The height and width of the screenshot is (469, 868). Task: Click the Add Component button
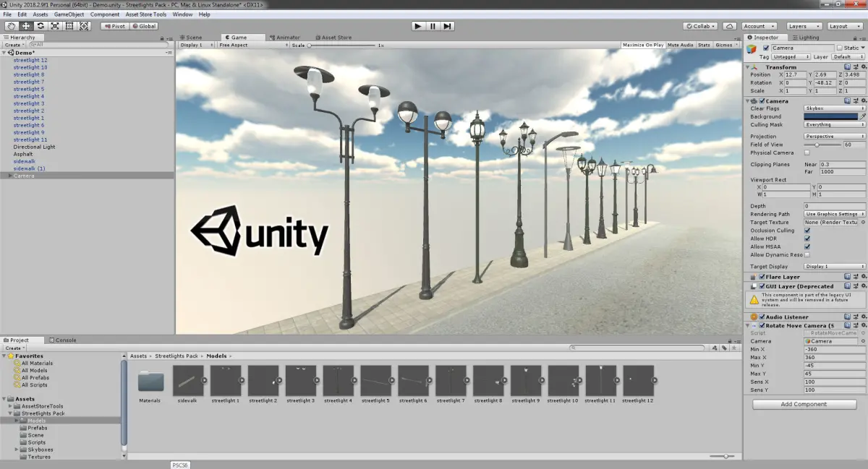(x=804, y=404)
